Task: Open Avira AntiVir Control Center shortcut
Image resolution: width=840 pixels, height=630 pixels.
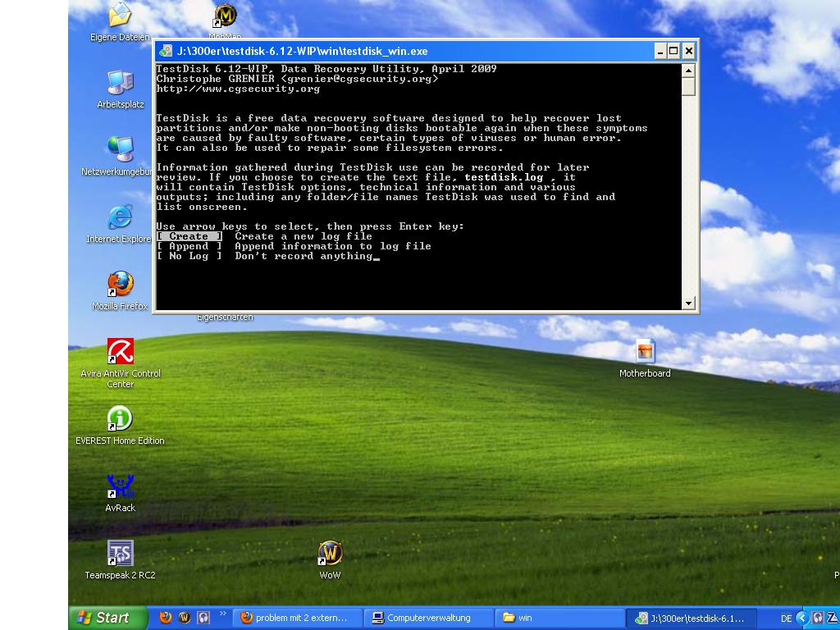Action: [120, 363]
